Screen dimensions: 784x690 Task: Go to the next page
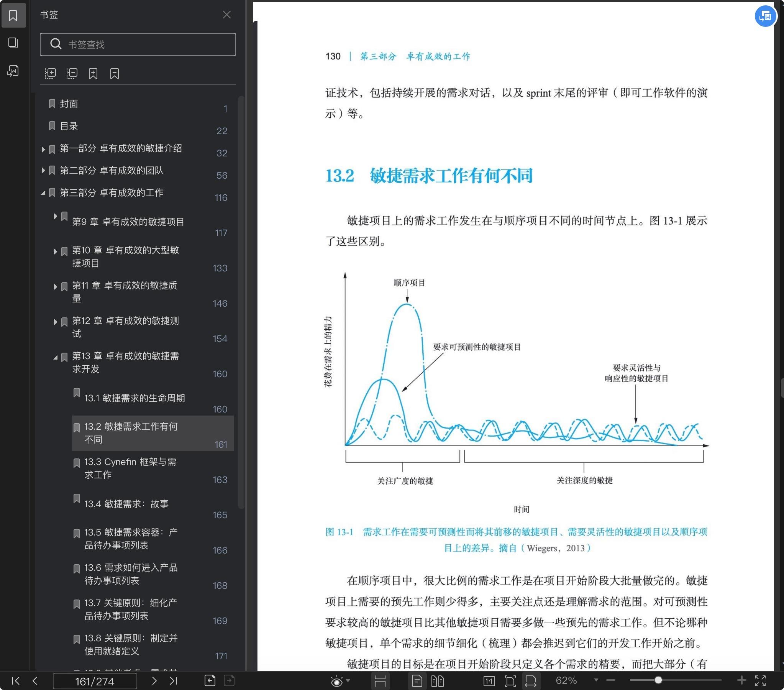[154, 681]
